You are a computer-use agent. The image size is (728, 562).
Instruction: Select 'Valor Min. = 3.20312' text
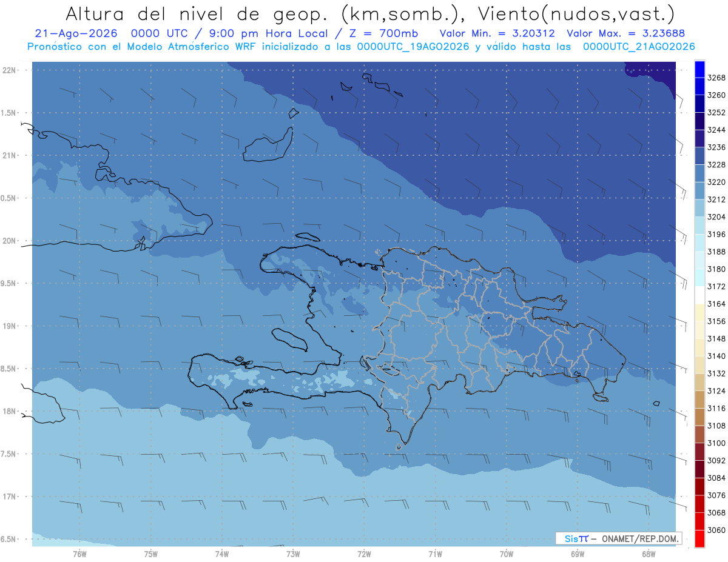[x=498, y=33]
